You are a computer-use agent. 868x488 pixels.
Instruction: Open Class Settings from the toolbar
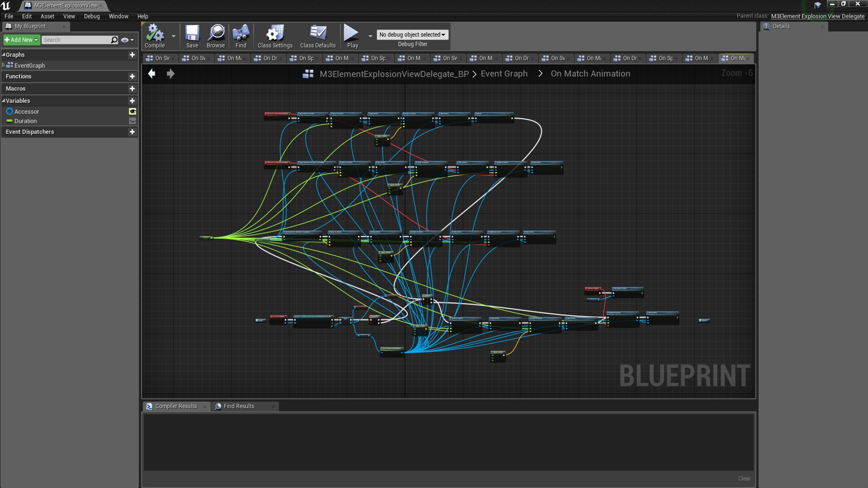[x=274, y=33]
